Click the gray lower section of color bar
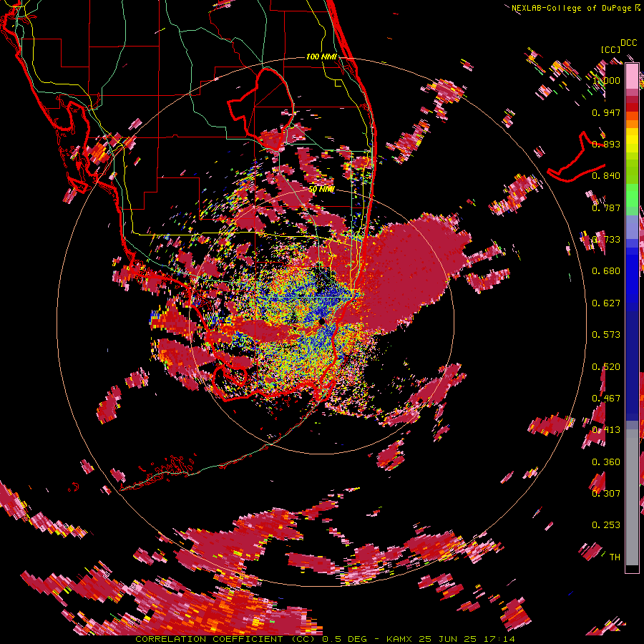This screenshot has height=644, width=644. pos(632,497)
